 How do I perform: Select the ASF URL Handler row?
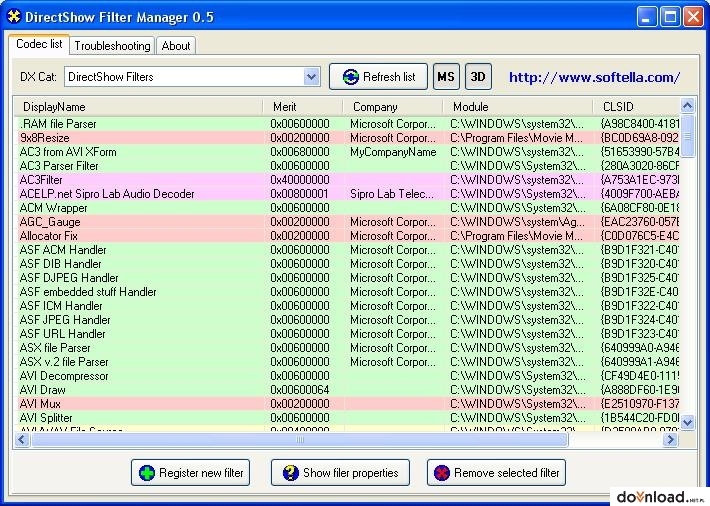(347, 334)
